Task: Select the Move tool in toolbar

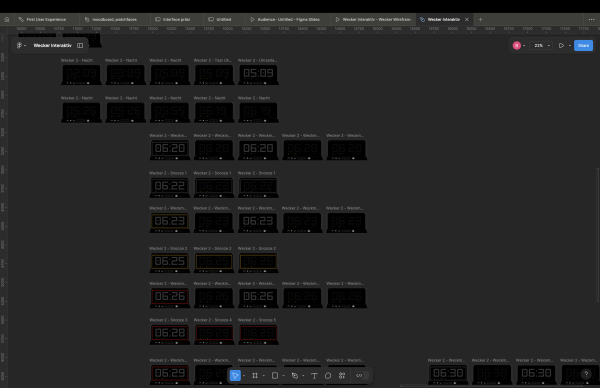Action: tap(235, 376)
